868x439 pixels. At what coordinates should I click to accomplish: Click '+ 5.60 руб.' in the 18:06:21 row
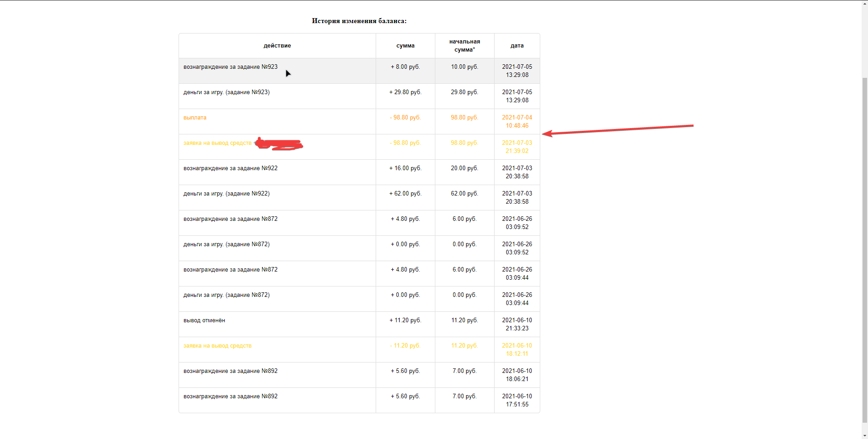(x=406, y=371)
